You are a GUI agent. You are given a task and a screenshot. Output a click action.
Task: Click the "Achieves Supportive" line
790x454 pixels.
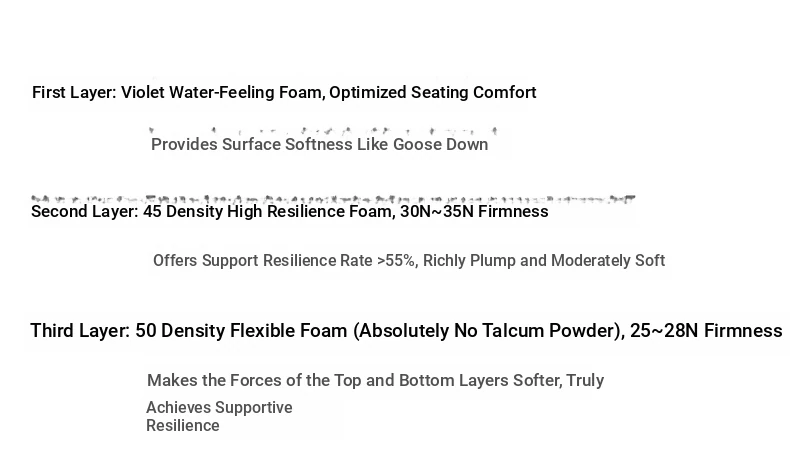click(219, 407)
